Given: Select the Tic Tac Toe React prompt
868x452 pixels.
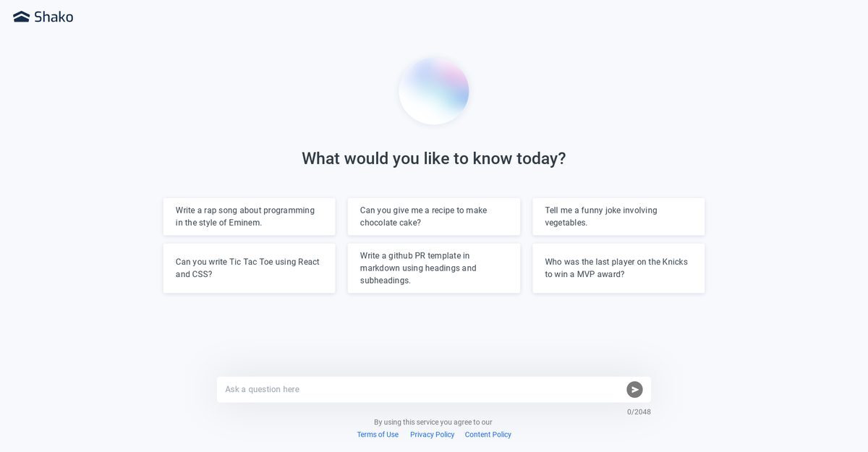Looking at the screenshot, I should [250, 268].
